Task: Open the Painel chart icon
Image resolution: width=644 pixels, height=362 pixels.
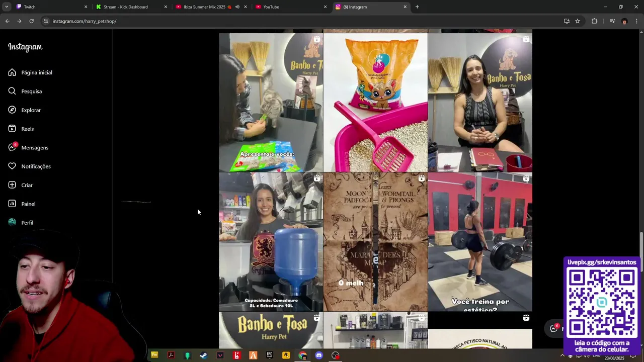Action: [12, 204]
